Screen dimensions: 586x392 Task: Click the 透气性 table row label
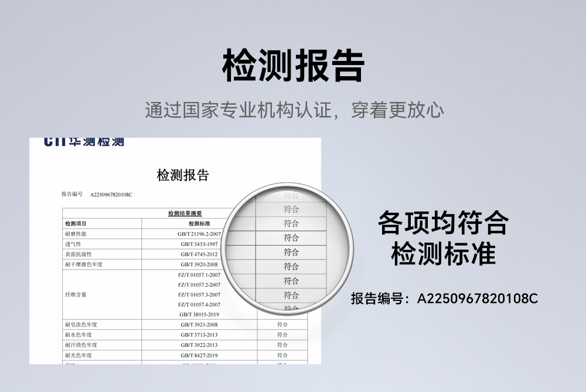pos(73,244)
